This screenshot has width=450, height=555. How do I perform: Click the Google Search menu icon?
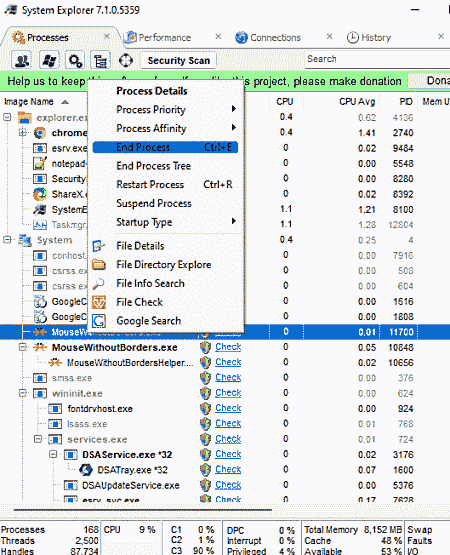(99, 321)
